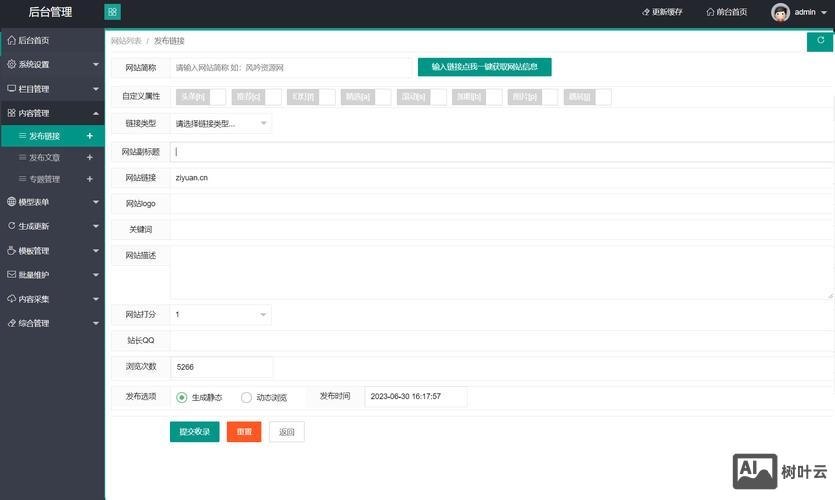Screen dimensions: 835x500
Task: Click the plus icon beside 发布链接
Action: point(90,136)
